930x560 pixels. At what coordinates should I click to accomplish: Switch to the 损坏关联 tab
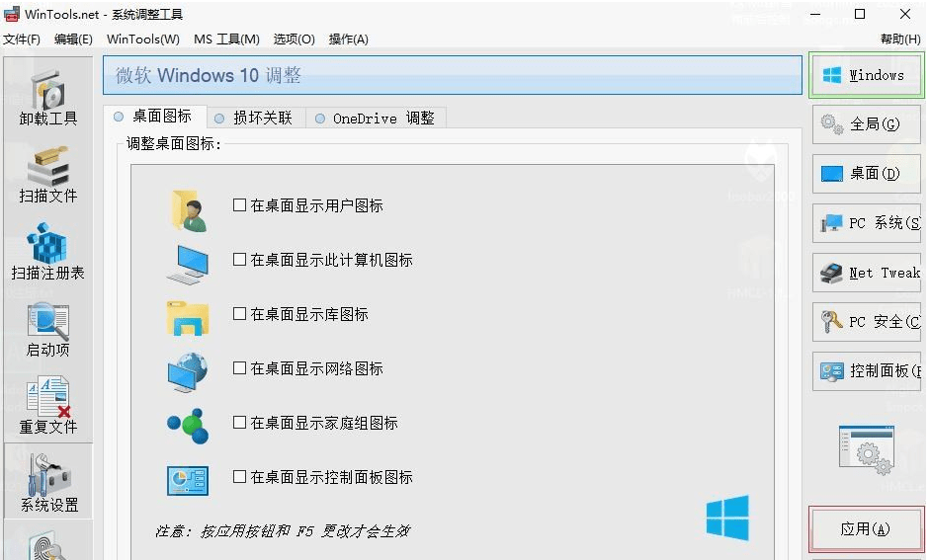tap(256, 118)
